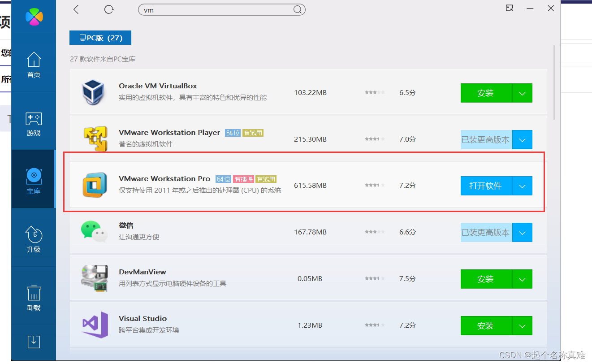Click the star rating for DevManView

click(375, 278)
